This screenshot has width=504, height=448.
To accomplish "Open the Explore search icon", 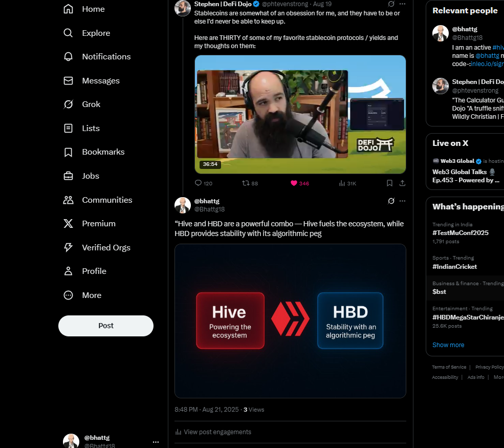I will click(x=68, y=33).
